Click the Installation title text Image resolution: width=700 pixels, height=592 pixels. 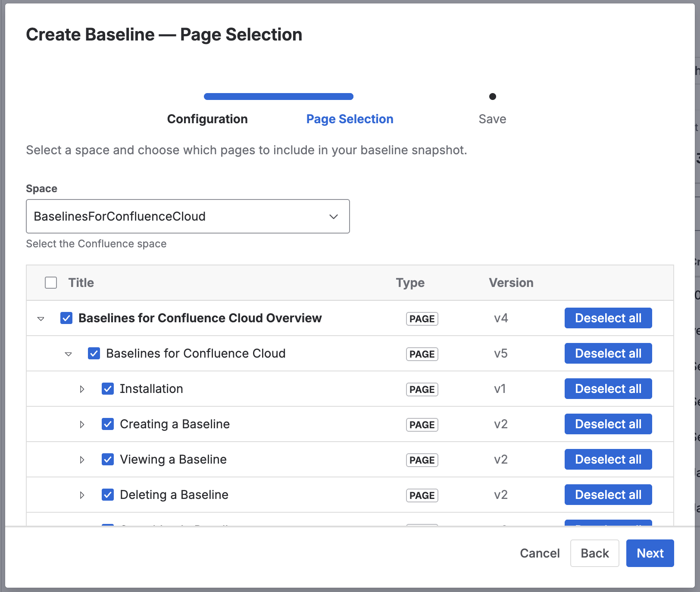[151, 389]
